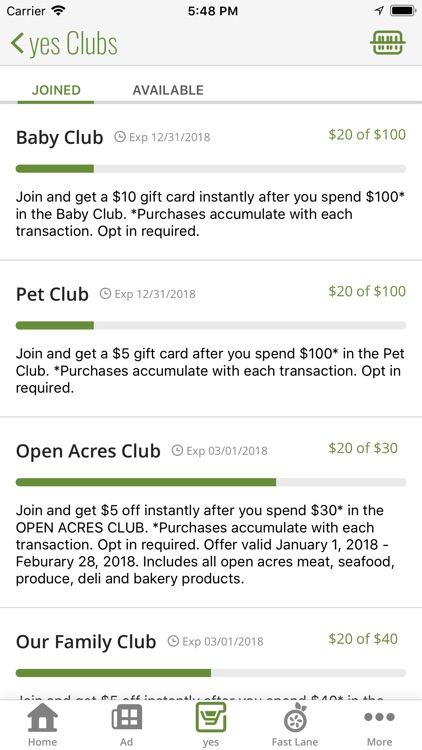422x750 pixels.
Task: Tap the Our Family Club heading
Action: click(86, 642)
